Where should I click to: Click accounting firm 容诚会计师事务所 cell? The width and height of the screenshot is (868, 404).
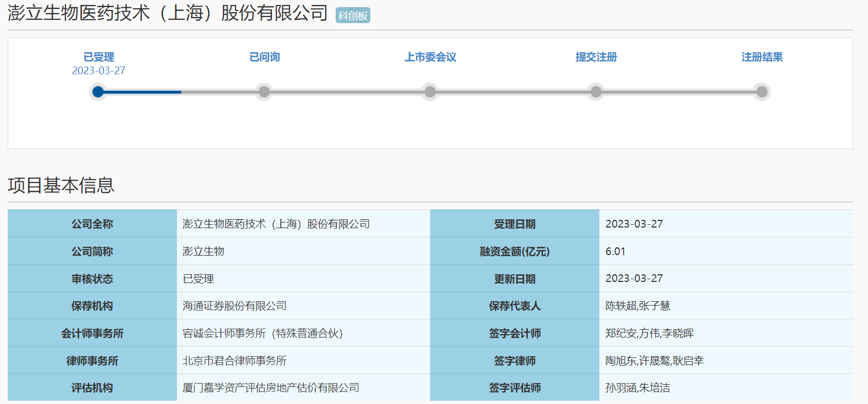[x=263, y=334]
